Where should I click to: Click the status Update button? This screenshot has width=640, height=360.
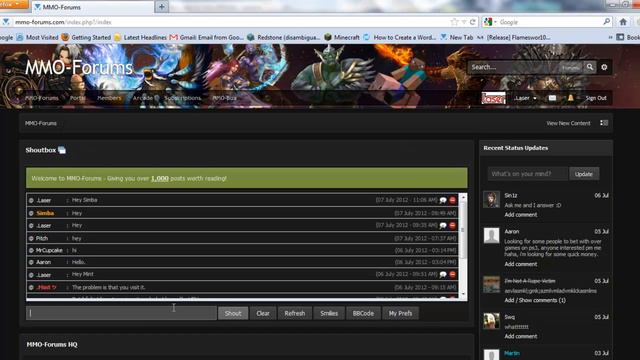coord(584,174)
